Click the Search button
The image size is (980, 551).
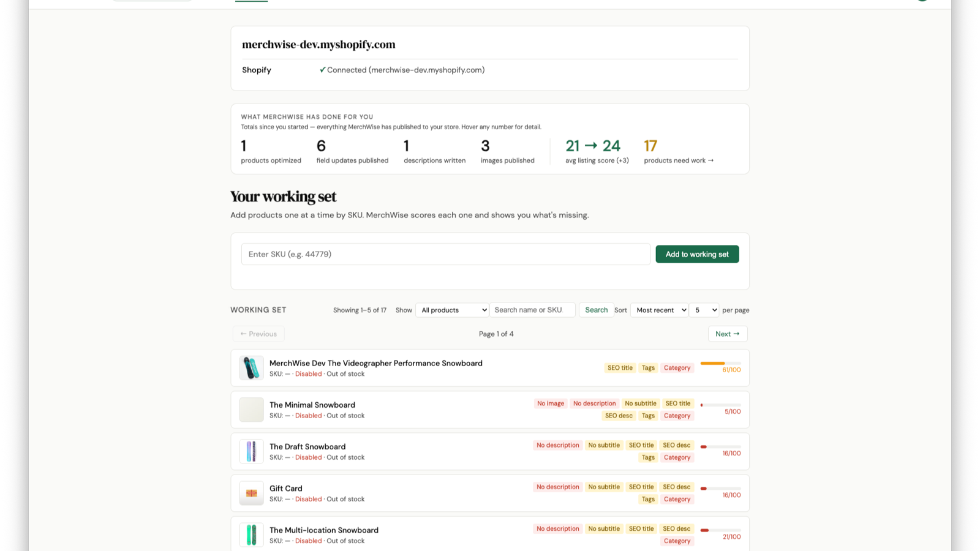click(x=596, y=310)
